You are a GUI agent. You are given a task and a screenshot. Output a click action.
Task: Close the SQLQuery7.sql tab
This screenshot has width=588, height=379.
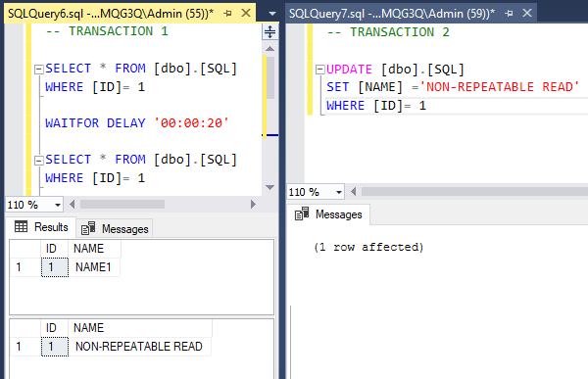point(527,13)
